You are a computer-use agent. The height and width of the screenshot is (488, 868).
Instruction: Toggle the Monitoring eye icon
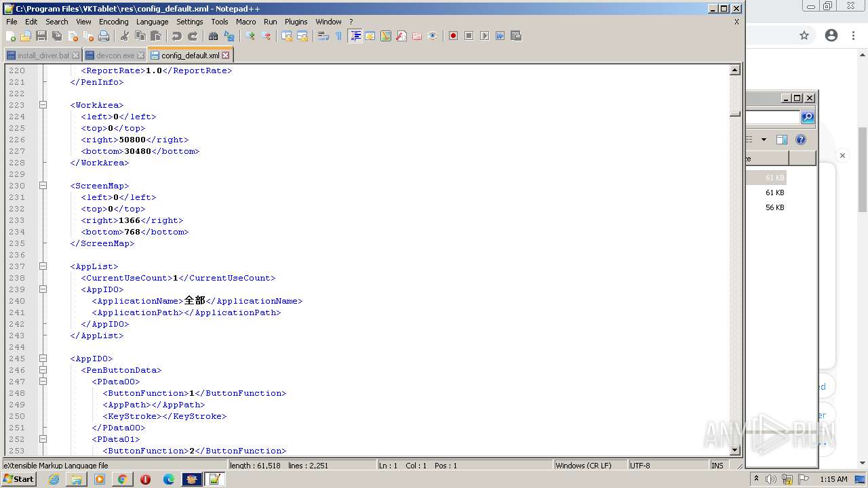point(433,36)
